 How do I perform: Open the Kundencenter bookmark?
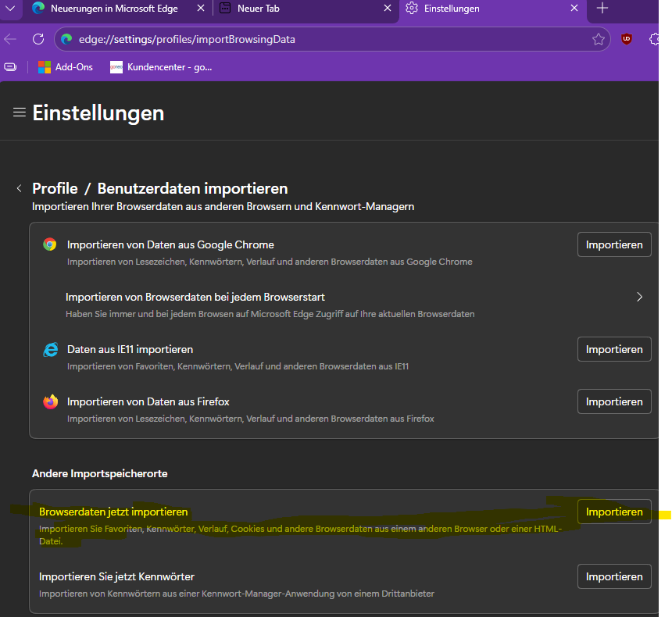point(161,67)
